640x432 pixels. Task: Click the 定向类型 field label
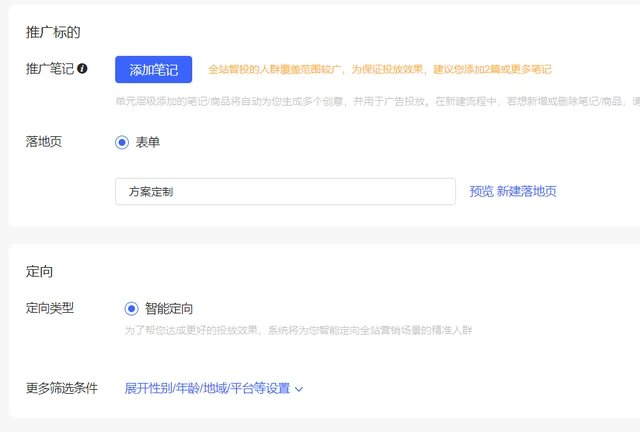point(49,308)
